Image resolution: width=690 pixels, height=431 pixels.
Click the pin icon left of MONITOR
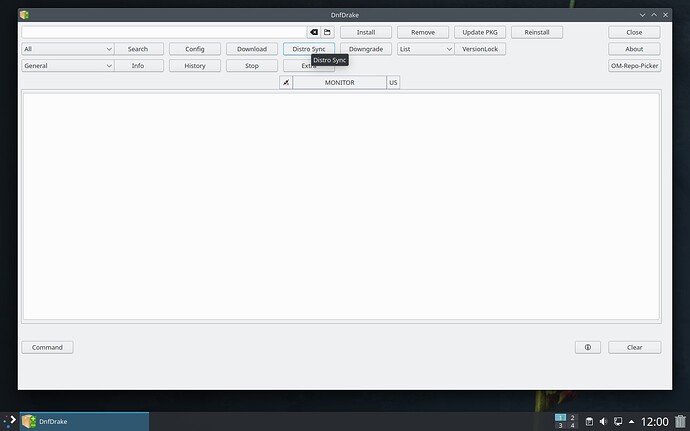pyautogui.click(x=286, y=82)
